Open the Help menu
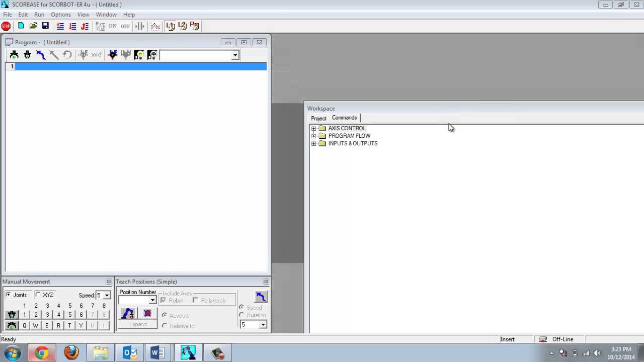Screen dimensions: 644x362 [x=129, y=15]
